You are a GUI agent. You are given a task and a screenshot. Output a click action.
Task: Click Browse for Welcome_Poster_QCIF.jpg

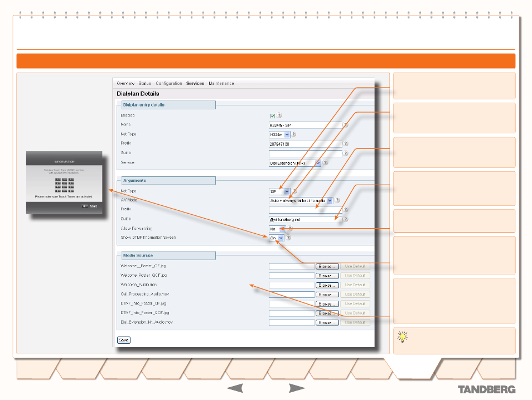[327, 276]
